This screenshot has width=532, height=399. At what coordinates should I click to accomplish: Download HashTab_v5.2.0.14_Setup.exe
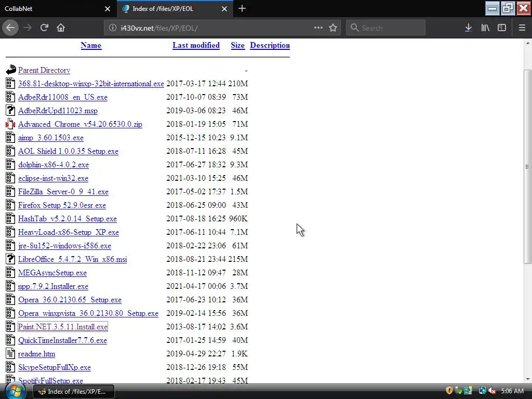(x=68, y=219)
